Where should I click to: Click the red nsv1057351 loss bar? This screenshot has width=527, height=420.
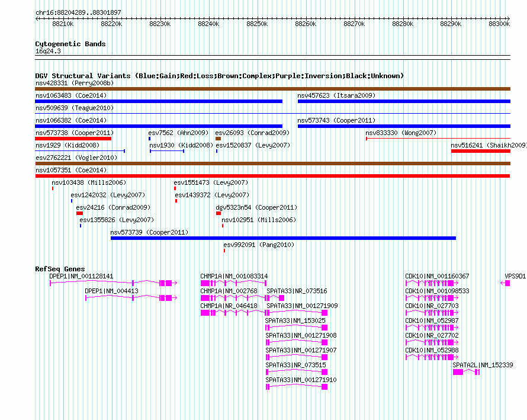[x=272, y=176]
